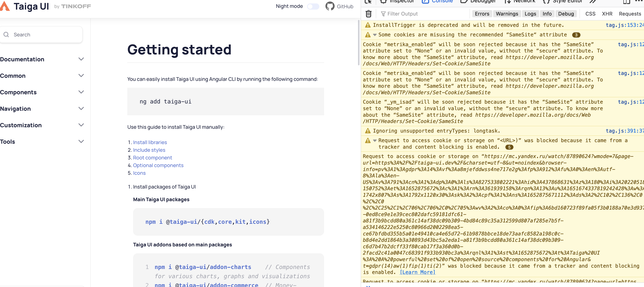The image size is (644, 287).
Task: Click the 'ng add taiga-ui' command text
Action: point(166,102)
